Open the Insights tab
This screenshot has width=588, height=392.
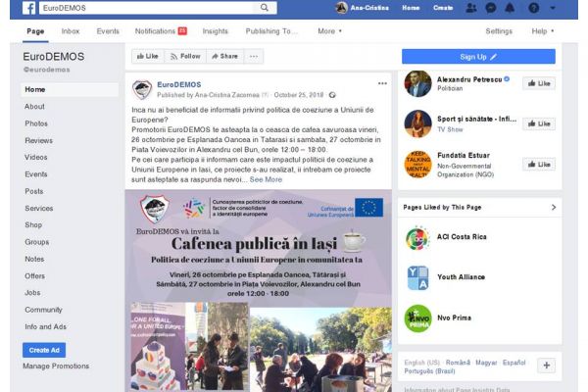216,31
